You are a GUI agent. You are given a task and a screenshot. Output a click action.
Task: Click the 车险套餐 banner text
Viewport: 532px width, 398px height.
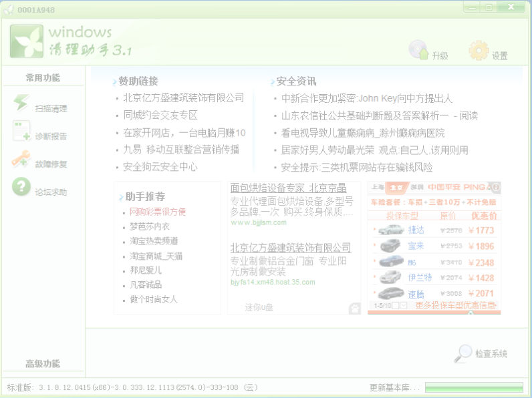pos(433,202)
